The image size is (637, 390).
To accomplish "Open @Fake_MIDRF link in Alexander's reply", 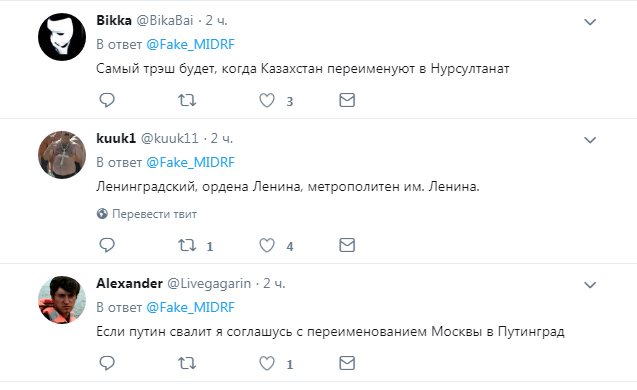I will coord(191,307).
